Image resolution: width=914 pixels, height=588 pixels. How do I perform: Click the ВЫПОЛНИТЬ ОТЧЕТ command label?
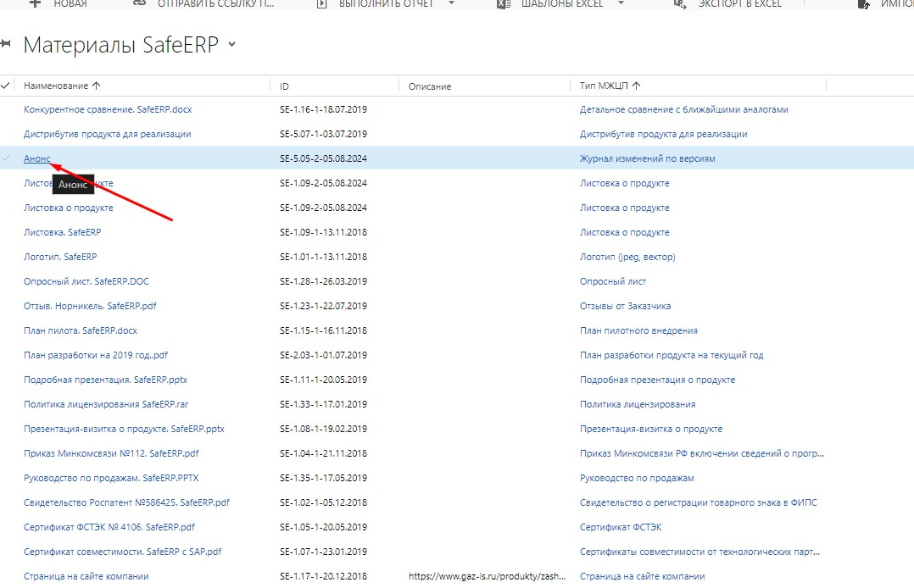point(387,3)
